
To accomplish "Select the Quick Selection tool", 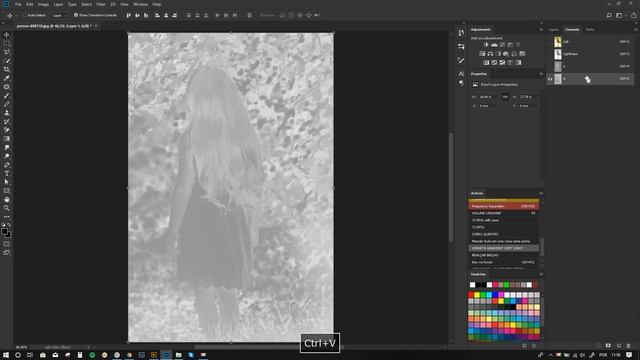I will (x=7, y=61).
